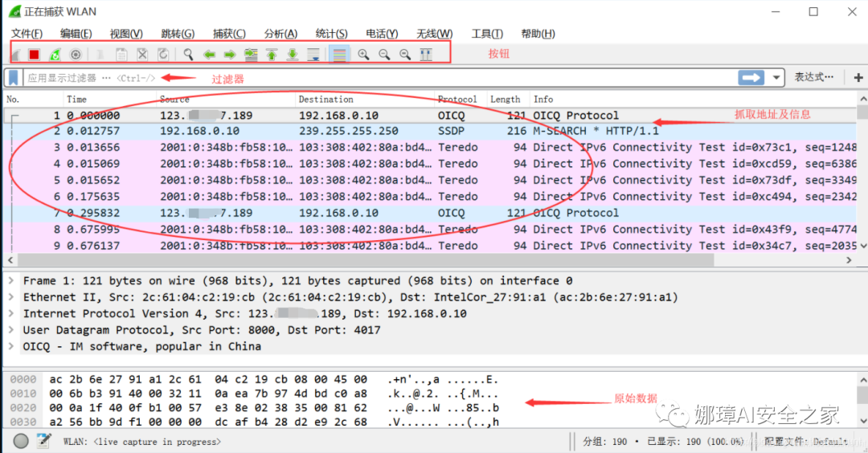Click WLAN live capture in progress status text
Image resolution: width=868 pixels, height=453 pixels.
click(141, 442)
